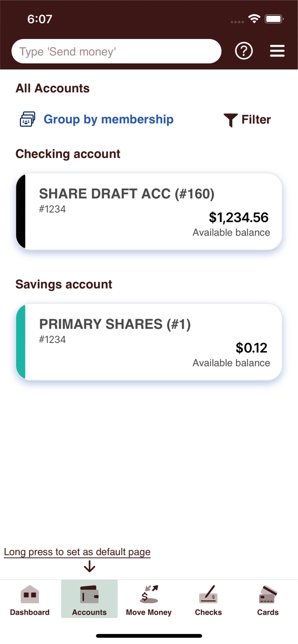
Task: Open the Filter options
Action: (x=256, y=119)
